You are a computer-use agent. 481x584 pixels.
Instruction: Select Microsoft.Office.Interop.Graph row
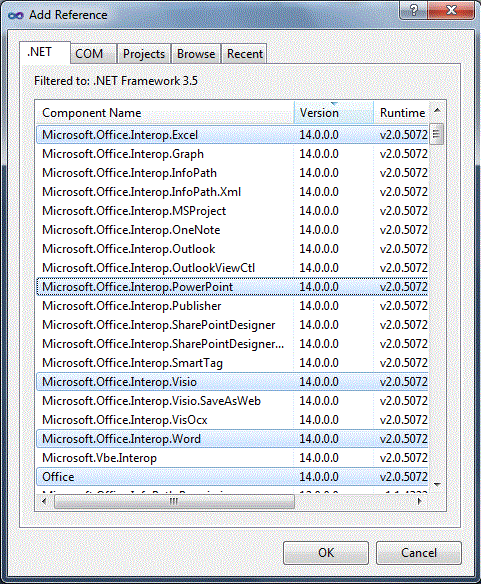click(x=232, y=154)
